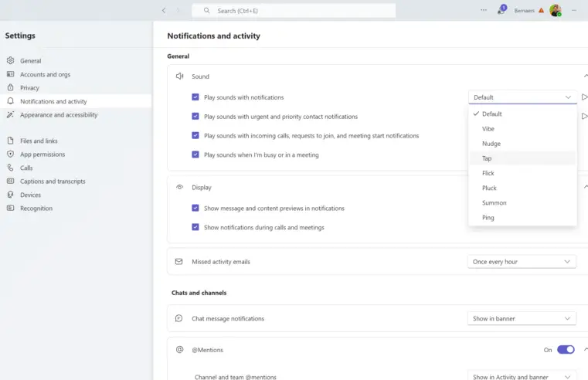Select the Pluck sound option
Screen dimensions: 588x380
(523, 188)
